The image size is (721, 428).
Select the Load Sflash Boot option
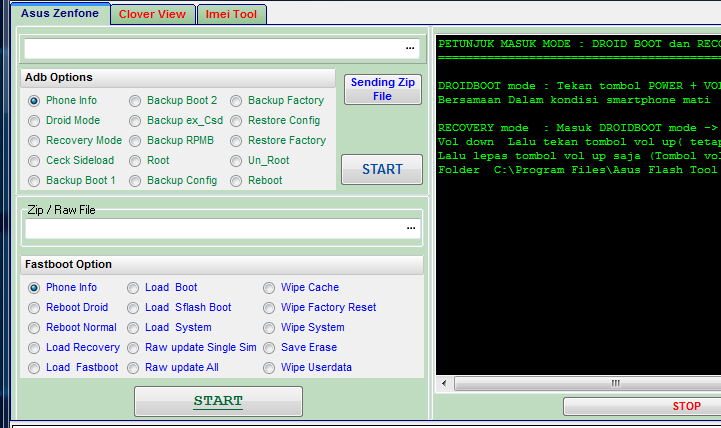click(x=133, y=308)
